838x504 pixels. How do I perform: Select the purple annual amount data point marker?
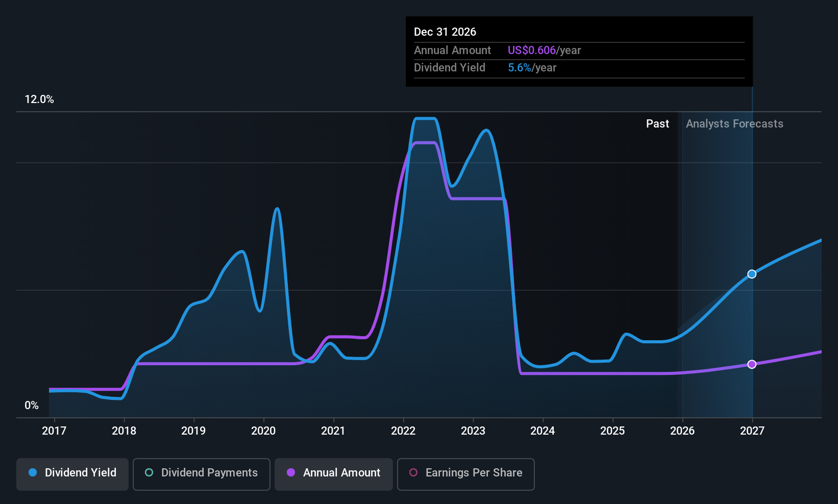752,364
